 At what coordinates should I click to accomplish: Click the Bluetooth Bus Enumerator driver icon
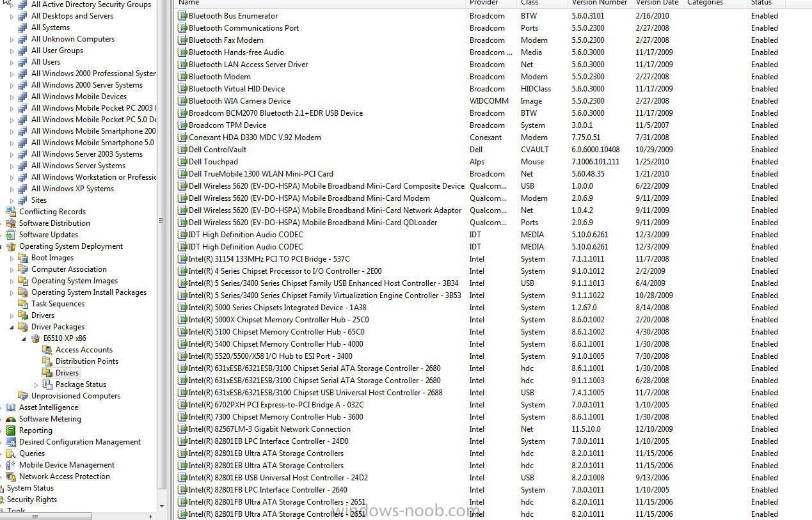point(182,16)
